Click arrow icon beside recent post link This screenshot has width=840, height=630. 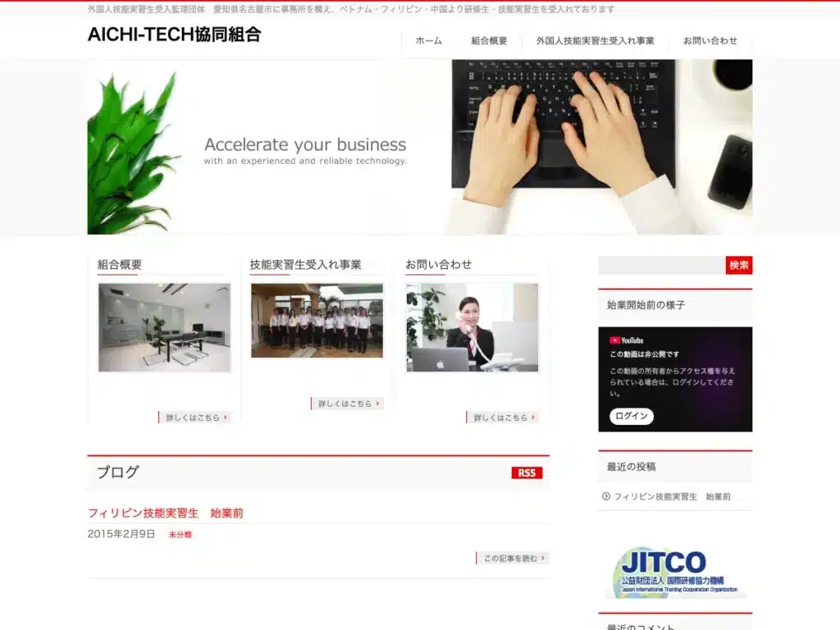tap(606, 496)
